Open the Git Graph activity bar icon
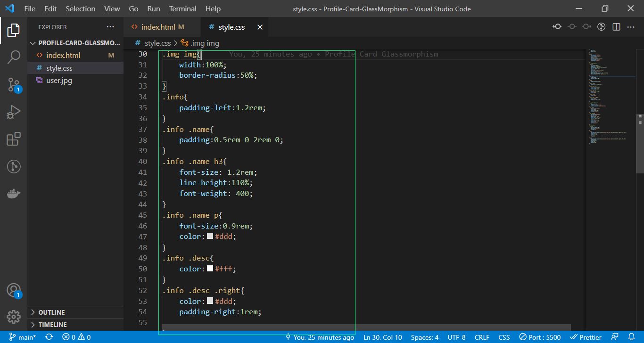The image size is (644, 343). point(14,166)
